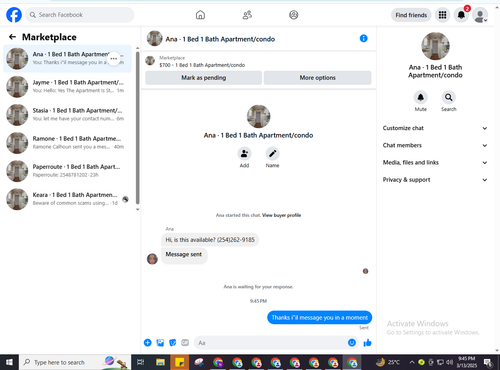Open the volume icon in system tray
This screenshot has width=500, height=370.
pyautogui.click(x=449, y=362)
